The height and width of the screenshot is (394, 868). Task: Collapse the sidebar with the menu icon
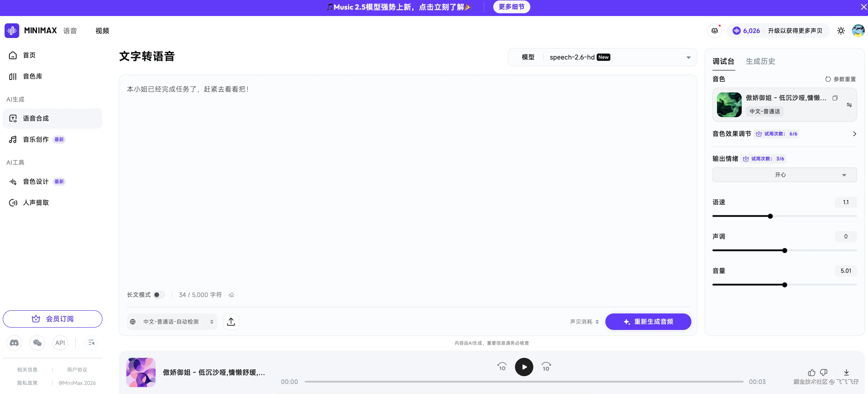(x=91, y=343)
